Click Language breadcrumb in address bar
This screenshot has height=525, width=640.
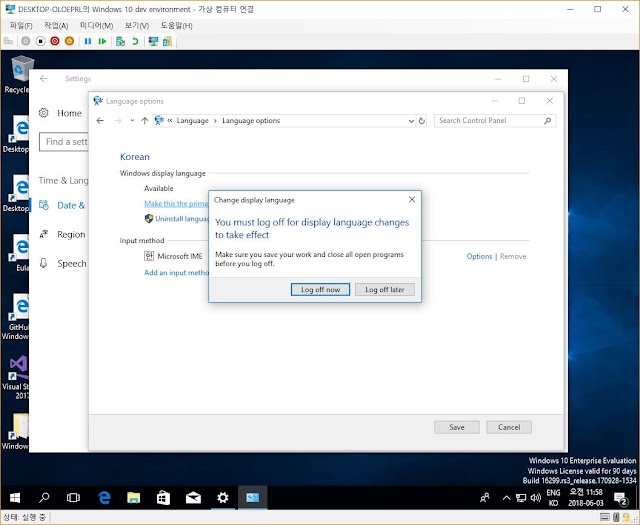192,120
